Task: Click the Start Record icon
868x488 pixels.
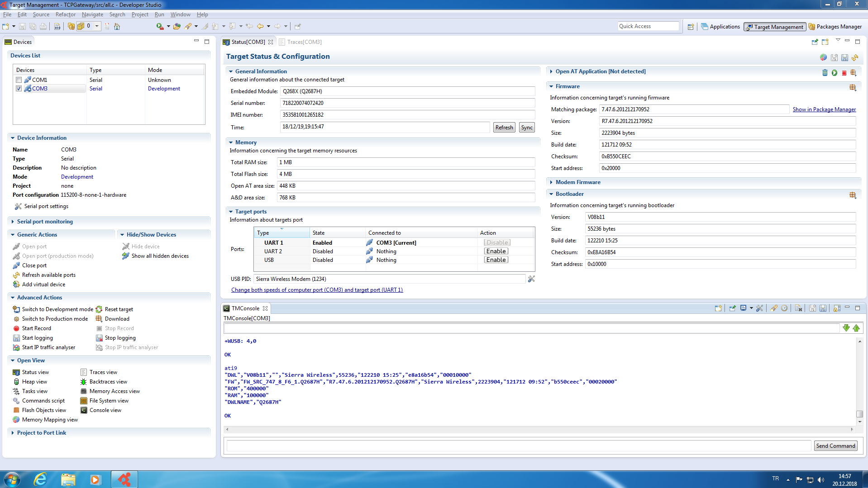Action: pyautogui.click(x=16, y=328)
